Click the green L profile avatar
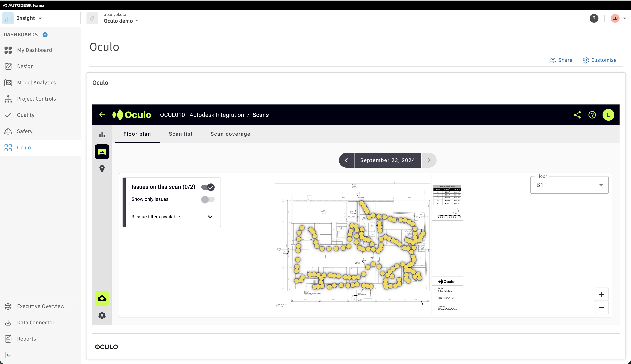This screenshot has width=631, height=364. [608, 115]
